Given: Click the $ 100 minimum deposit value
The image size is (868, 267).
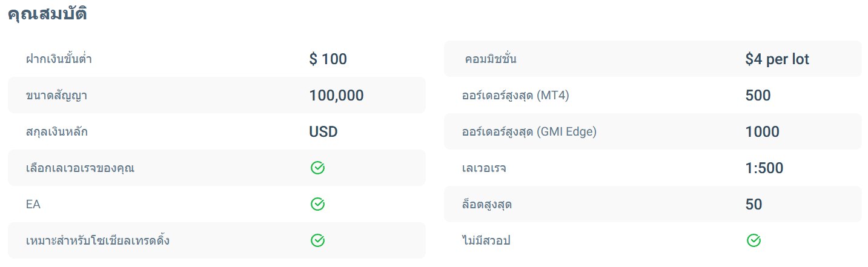Looking at the screenshot, I should [328, 59].
